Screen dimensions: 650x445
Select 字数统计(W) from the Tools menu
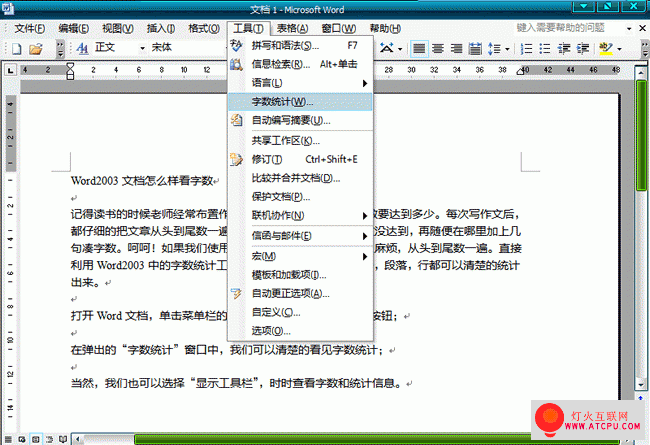[301, 102]
